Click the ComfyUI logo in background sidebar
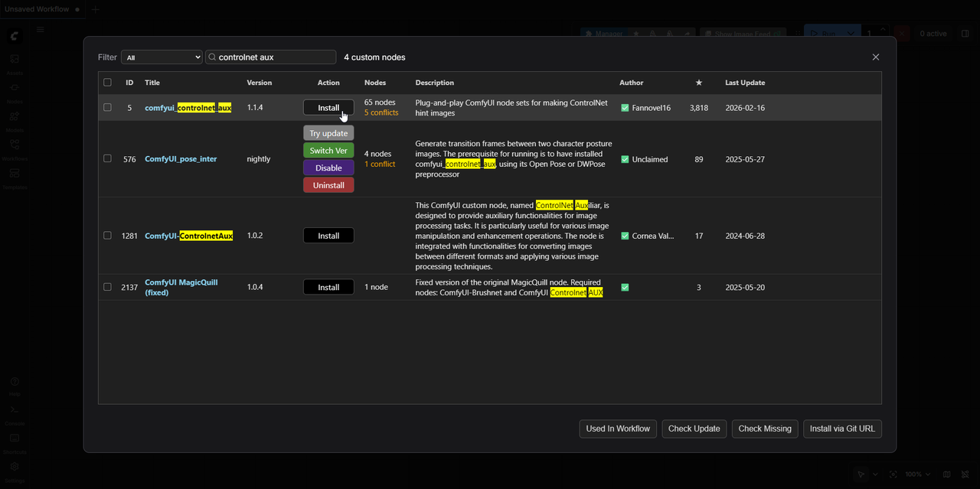The height and width of the screenshot is (489, 980). pos(15,36)
